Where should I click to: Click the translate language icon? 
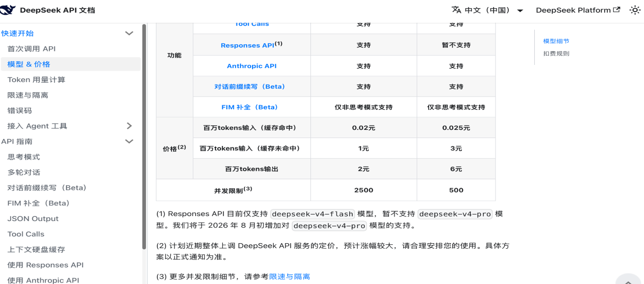pyautogui.click(x=456, y=10)
